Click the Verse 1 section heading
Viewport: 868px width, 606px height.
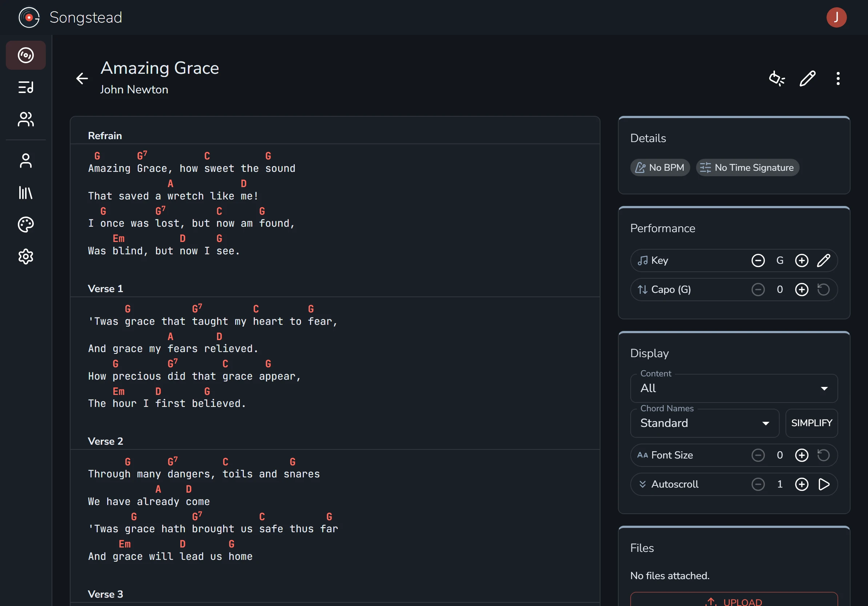tap(105, 288)
